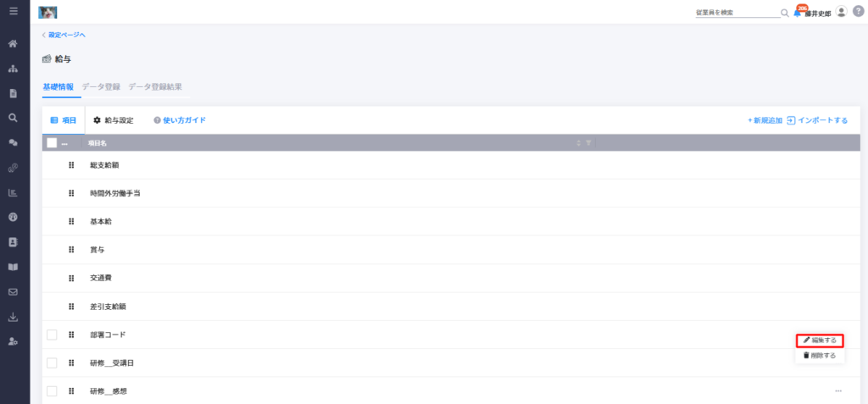Sort by 項目名 column arrows
868x404 pixels.
(x=578, y=143)
